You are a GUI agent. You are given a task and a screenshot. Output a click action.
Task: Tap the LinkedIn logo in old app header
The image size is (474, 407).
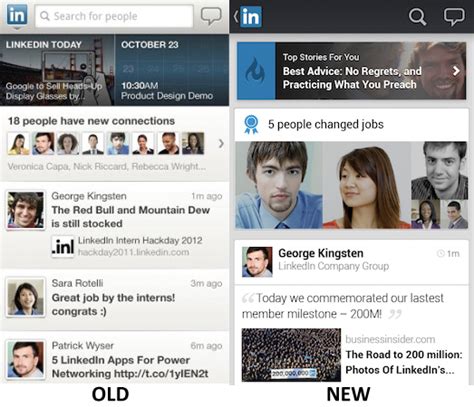tap(17, 15)
